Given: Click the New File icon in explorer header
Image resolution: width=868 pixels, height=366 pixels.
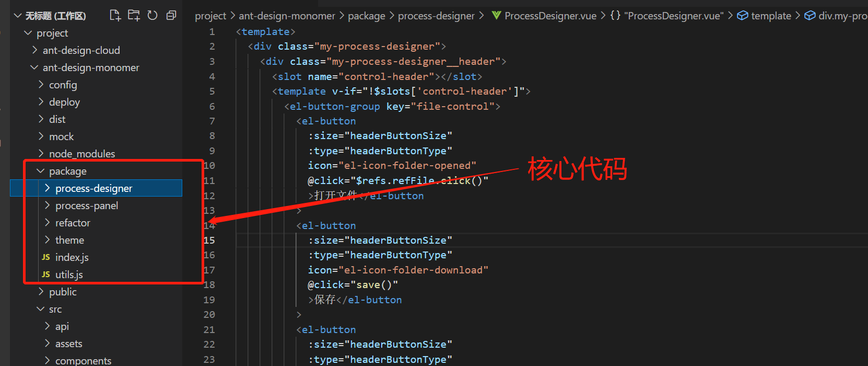Looking at the screenshot, I should 115,15.
